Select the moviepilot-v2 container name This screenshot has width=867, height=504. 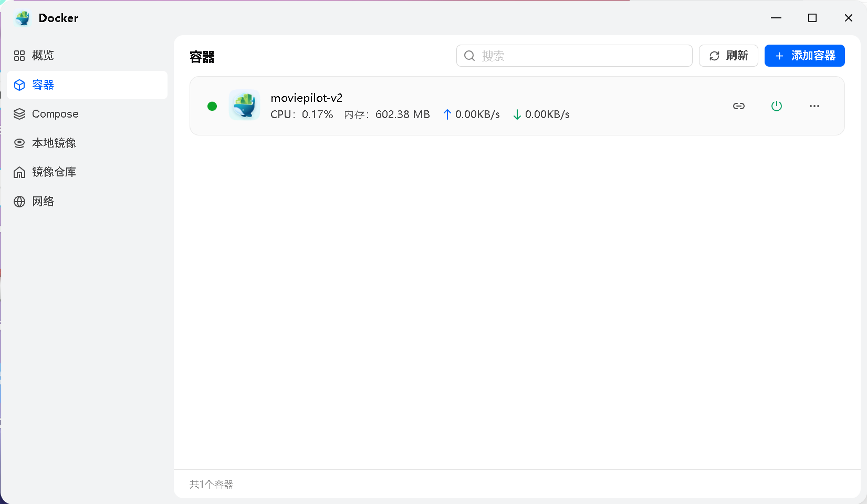point(306,98)
